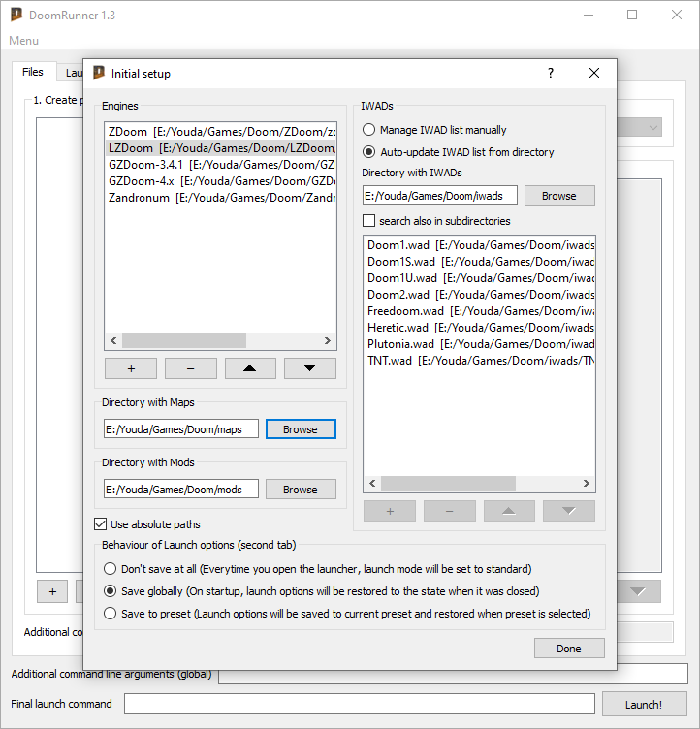Choose Don't save at all option
The height and width of the screenshot is (729, 700).
317,569
